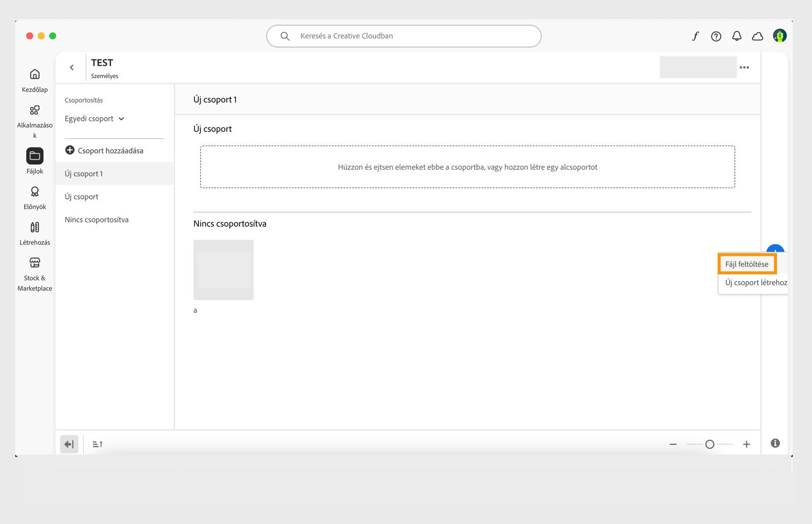Zoom out with the minus icon
This screenshot has height=524, width=812.
click(x=673, y=444)
